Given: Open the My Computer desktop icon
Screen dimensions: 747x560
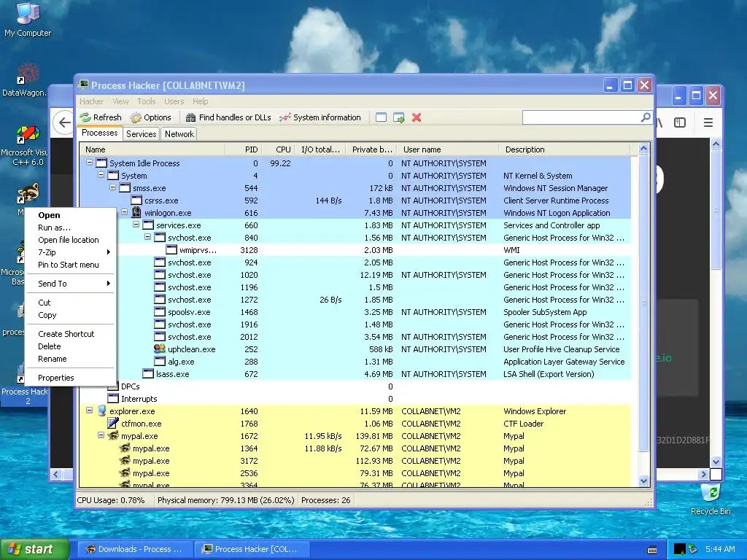Looking at the screenshot, I should click(x=28, y=20).
